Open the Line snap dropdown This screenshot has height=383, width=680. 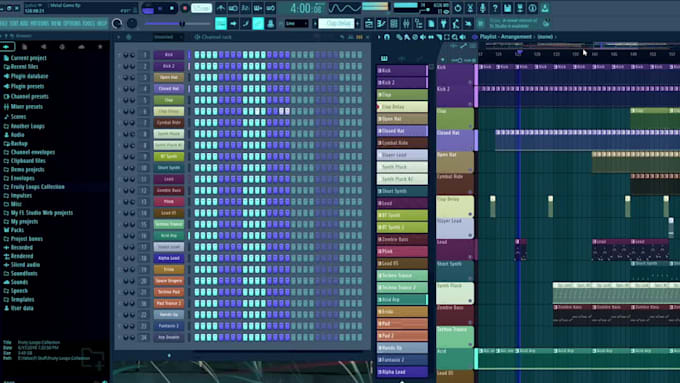coord(296,23)
